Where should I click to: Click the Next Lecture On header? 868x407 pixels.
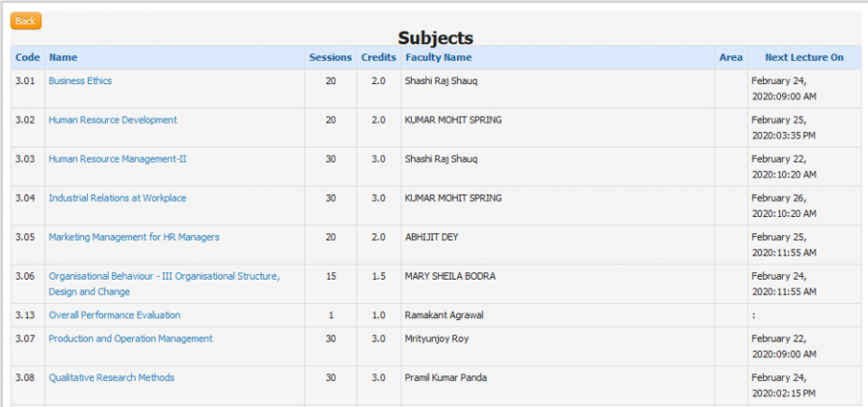point(804,58)
